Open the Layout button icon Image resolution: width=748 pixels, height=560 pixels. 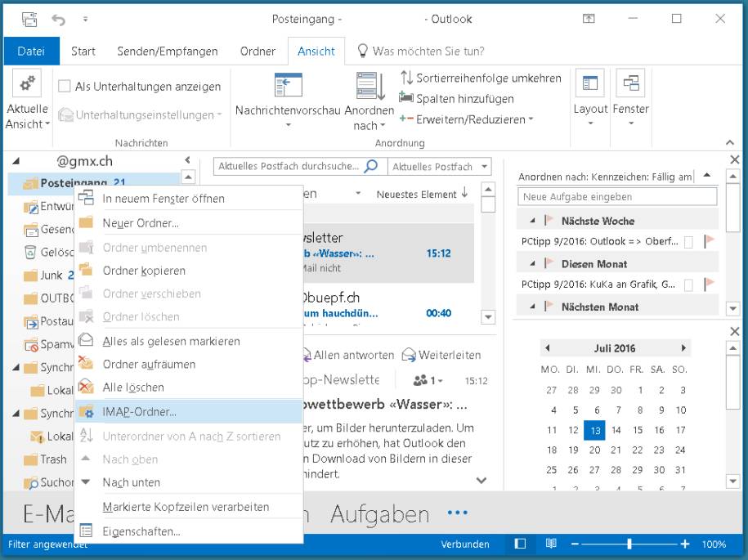coord(589,83)
